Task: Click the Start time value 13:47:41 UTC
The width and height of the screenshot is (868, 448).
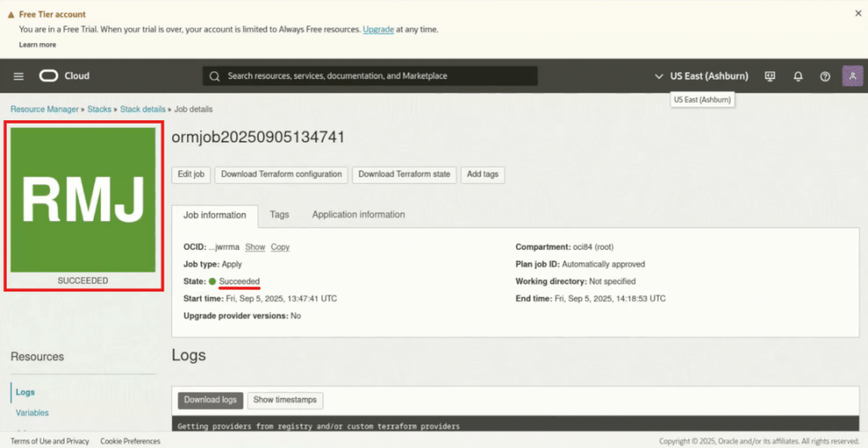Action: tap(281, 299)
